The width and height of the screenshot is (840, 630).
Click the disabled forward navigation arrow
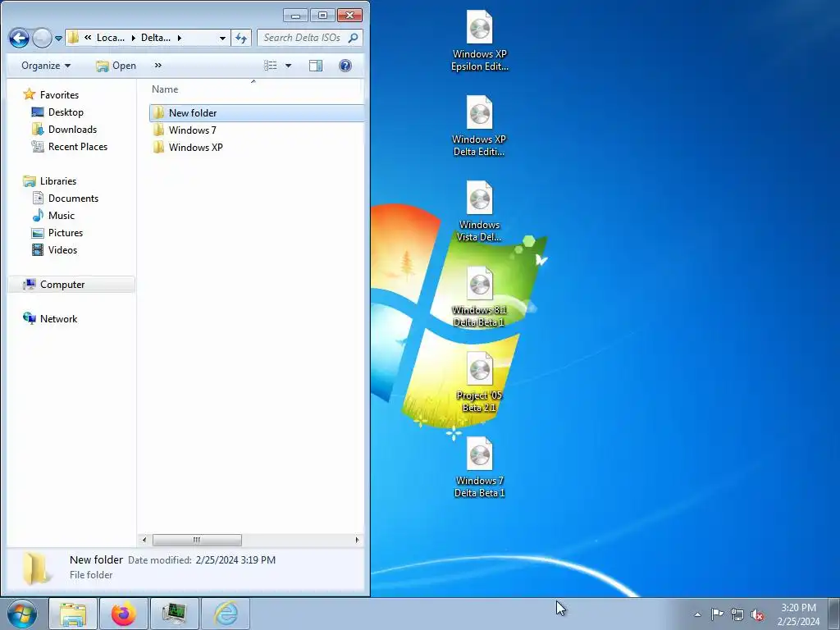42,38
